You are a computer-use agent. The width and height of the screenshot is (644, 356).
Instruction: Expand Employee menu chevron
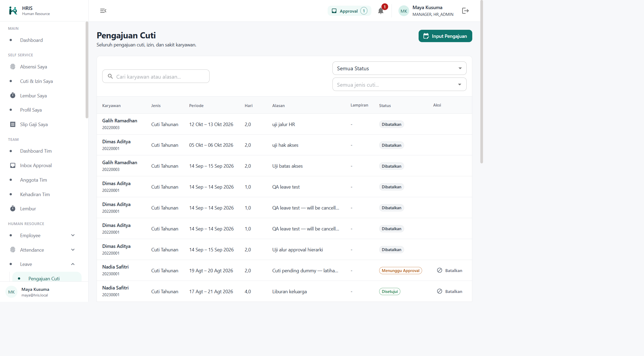click(x=73, y=235)
